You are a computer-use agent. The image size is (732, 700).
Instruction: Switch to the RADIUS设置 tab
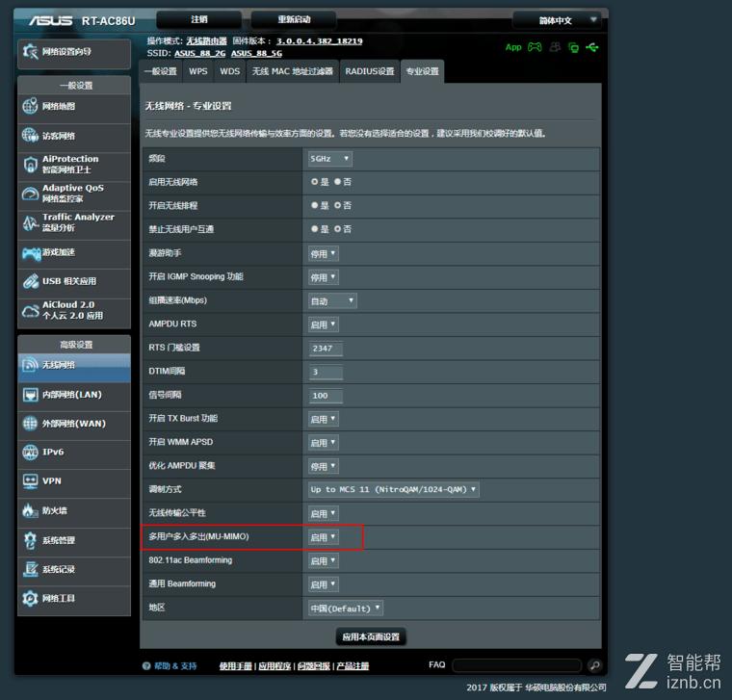pos(370,71)
